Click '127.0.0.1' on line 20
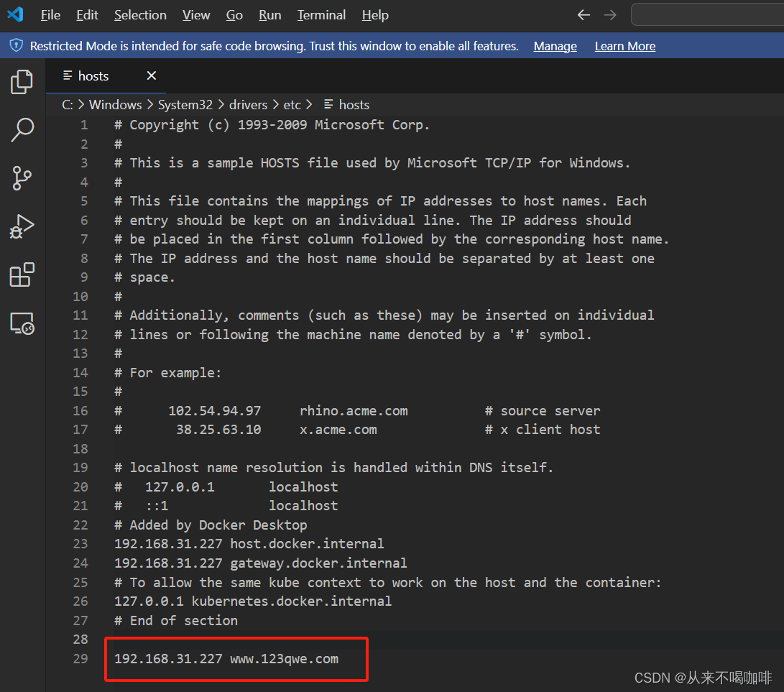Screen dimensions: 784x692 (x=180, y=486)
